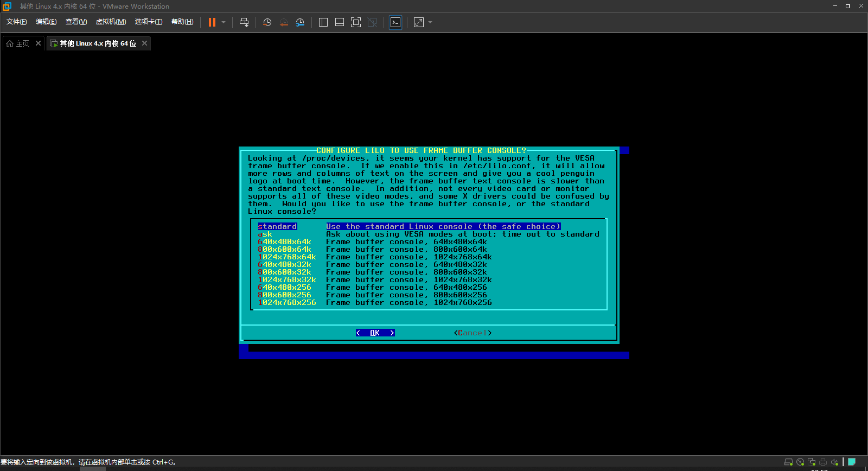Image resolution: width=868 pixels, height=471 pixels.
Task: Toggle the thumbnail bar view icon
Action: (x=340, y=22)
